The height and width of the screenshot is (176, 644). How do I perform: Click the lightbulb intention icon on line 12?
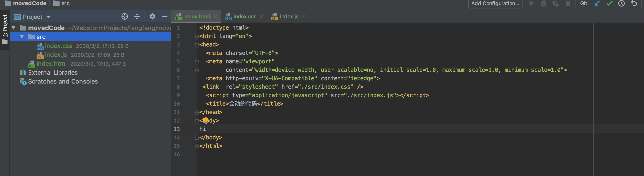[205, 120]
